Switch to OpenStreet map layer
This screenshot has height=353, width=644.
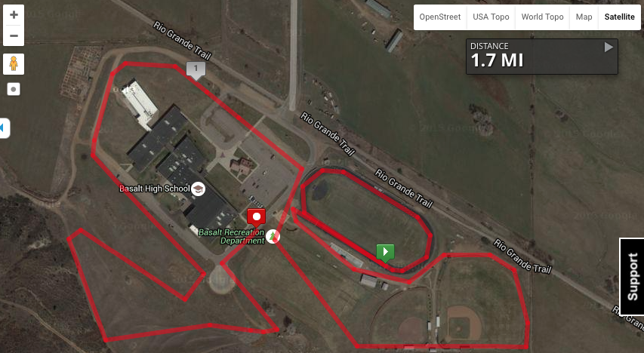440,17
